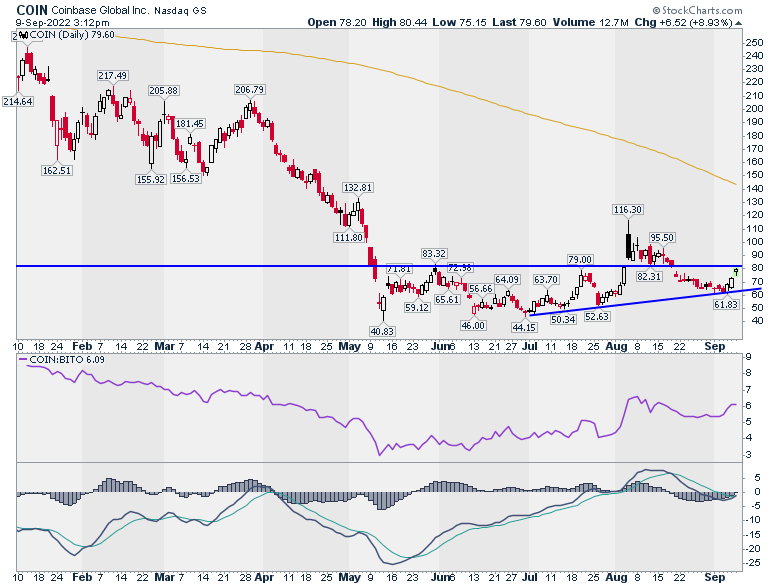Screen dimensions: 780x586
Task: Click the 156.53 low price label
Action: 186,178
